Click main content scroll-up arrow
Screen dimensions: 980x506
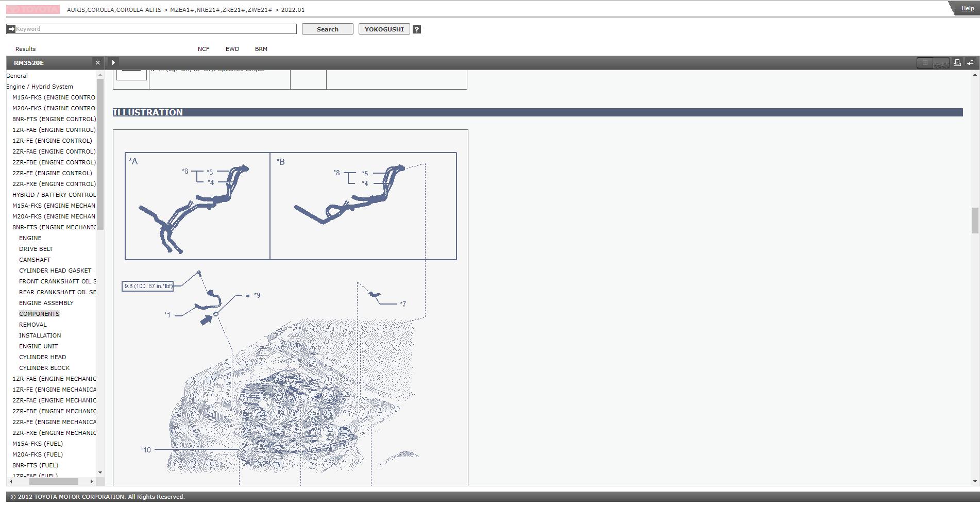click(974, 75)
